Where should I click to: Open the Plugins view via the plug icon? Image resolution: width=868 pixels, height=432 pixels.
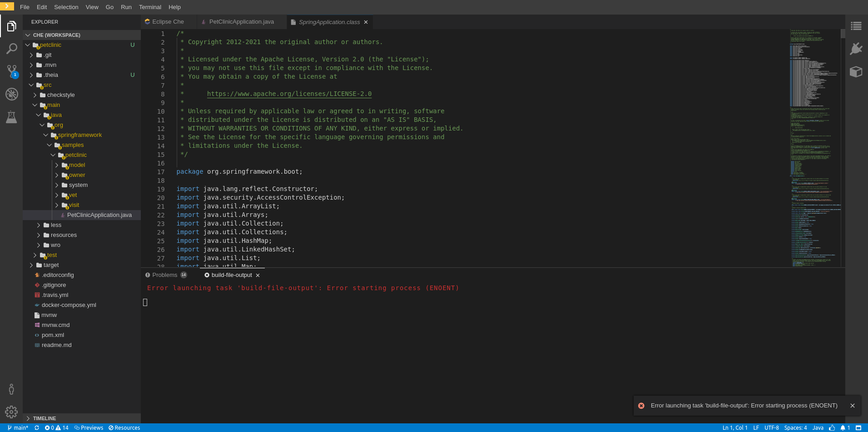[x=856, y=49]
